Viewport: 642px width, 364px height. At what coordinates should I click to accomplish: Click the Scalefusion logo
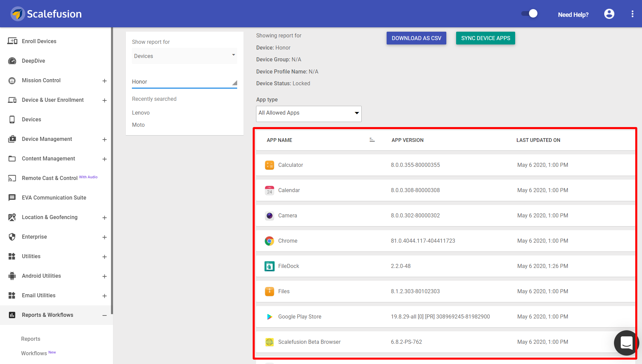pos(46,14)
